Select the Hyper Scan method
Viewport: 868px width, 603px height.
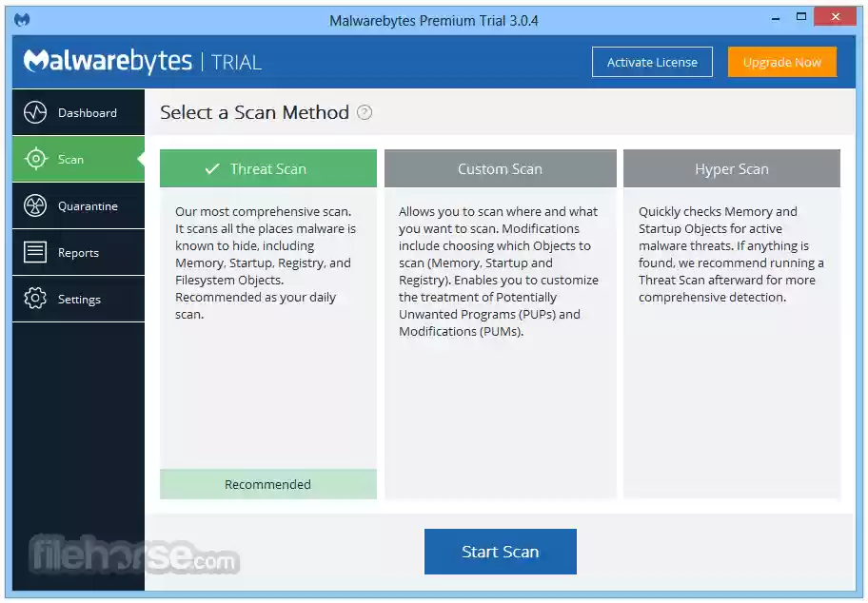click(731, 168)
